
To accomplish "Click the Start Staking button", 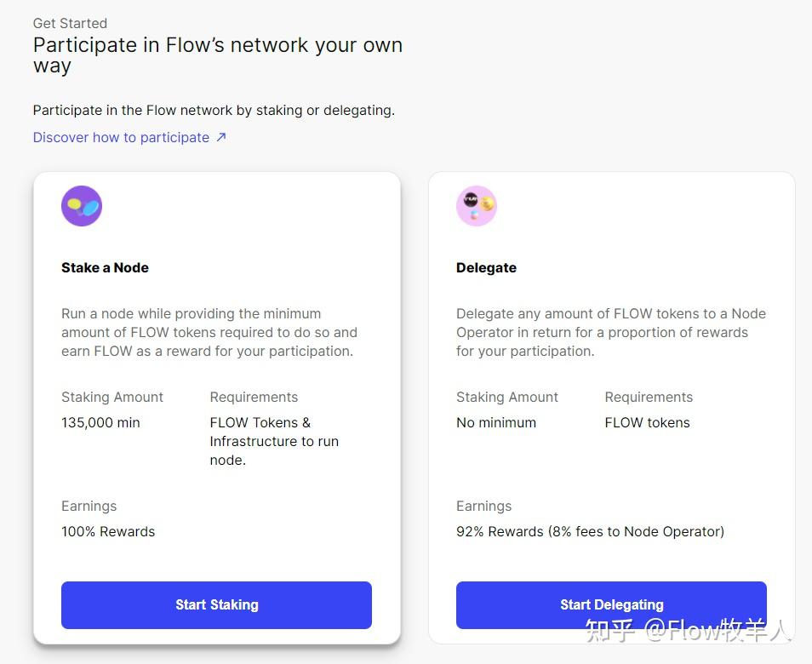I will 216,605.
